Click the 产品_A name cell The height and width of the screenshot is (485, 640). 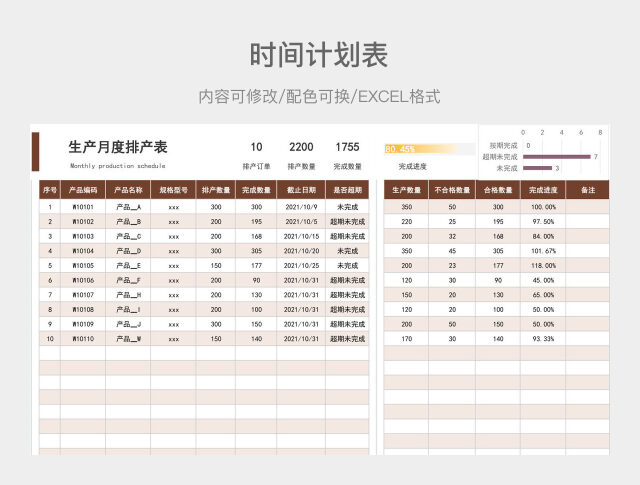coord(128,207)
